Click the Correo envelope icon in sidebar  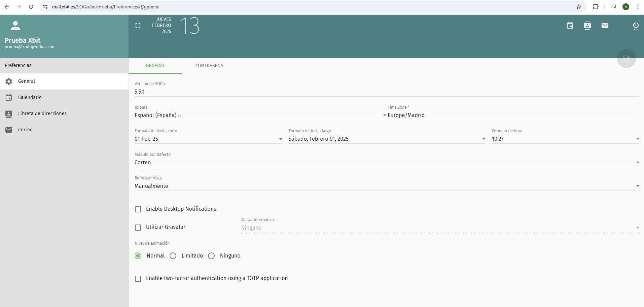pyautogui.click(x=9, y=130)
